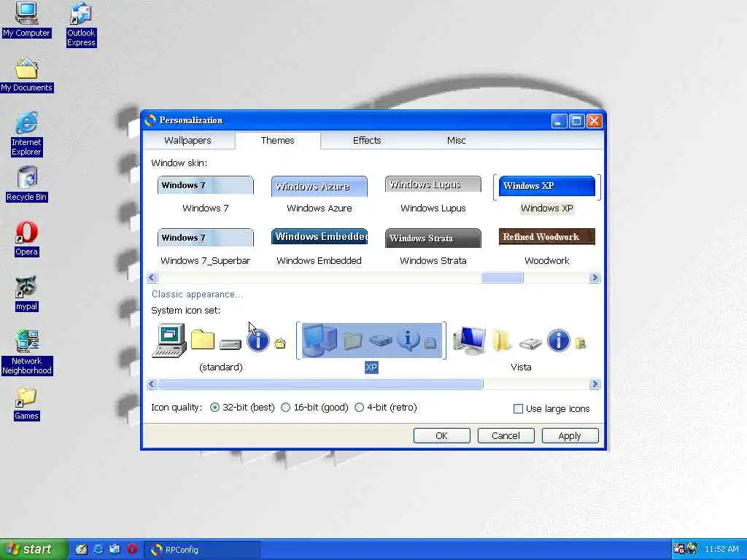
Task: Select 4-bit (retro) icon quality
Action: [x=386, y=408]
